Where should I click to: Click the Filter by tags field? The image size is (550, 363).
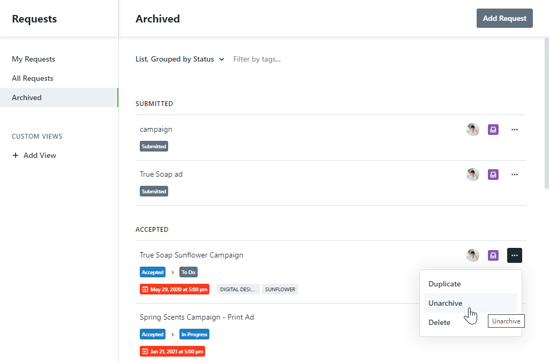click(x=257, y=59)
